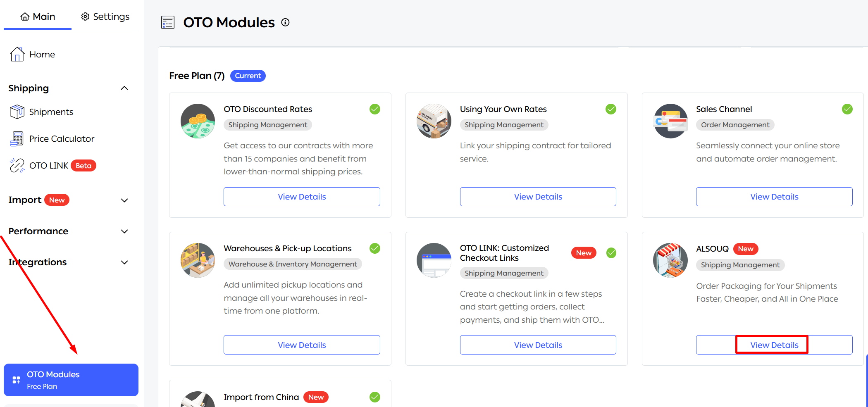The height and width of the screenshot is (407, 868).
Task: View Details for Sales Channel
Action: (x=774, y=197)
